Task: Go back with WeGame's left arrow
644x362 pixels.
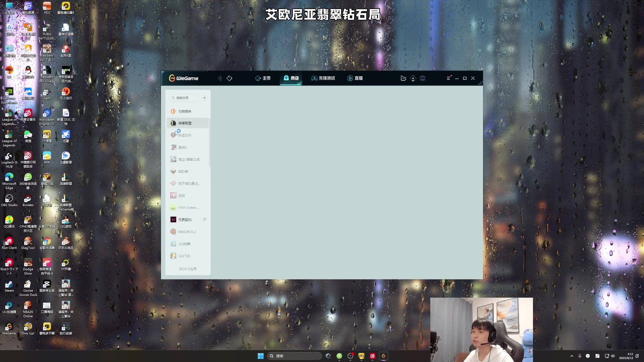Action: tap(220, 78)
